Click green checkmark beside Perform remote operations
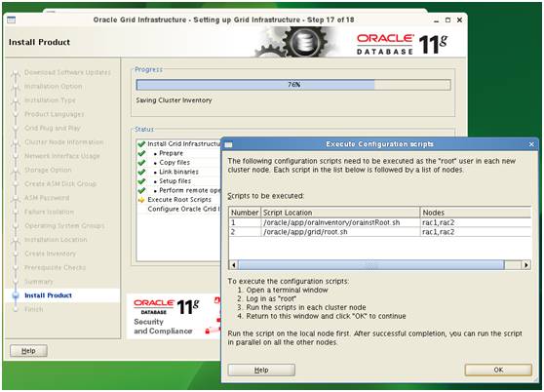Image resolution: width=544 pixels, height=392 pixels. tap(141, 190)
